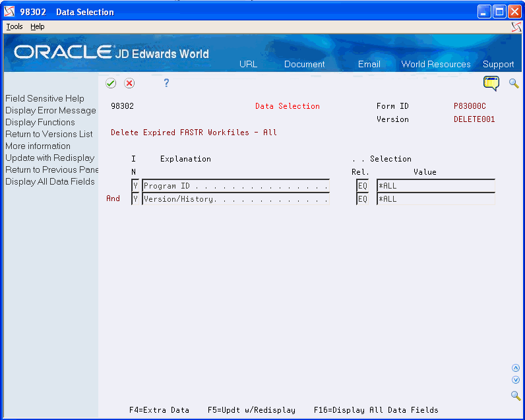
Task: Open the URL link in banner
Action: point(249,64)
